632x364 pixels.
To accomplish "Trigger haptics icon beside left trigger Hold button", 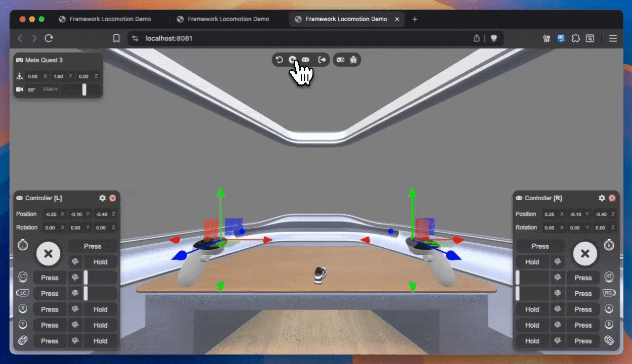I will click(75, 261).
